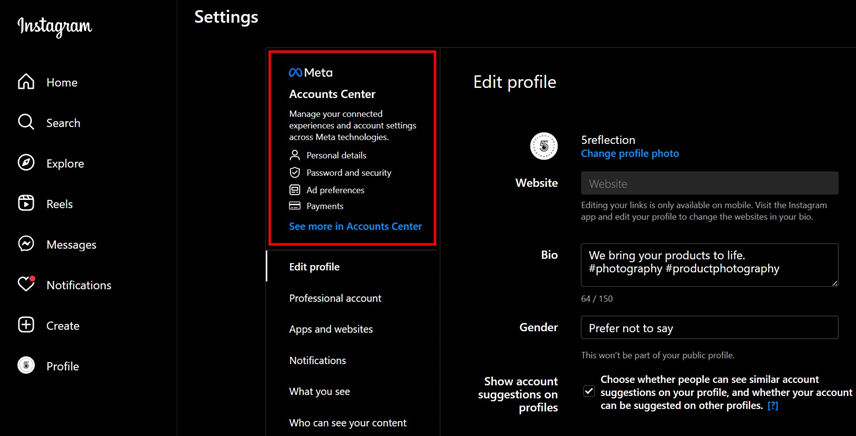This screenshot has height=436, width=856.
Task: Open Messages from the sidebar
Action: [72, 244]
